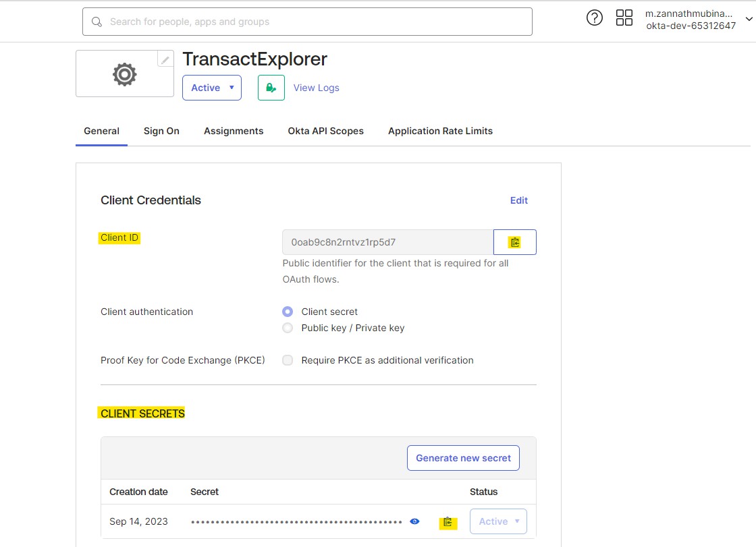Open the secret's Active status dropdown
Image resolution: width=756 pixels, height=547 pixels.
[x=498, y=521]
